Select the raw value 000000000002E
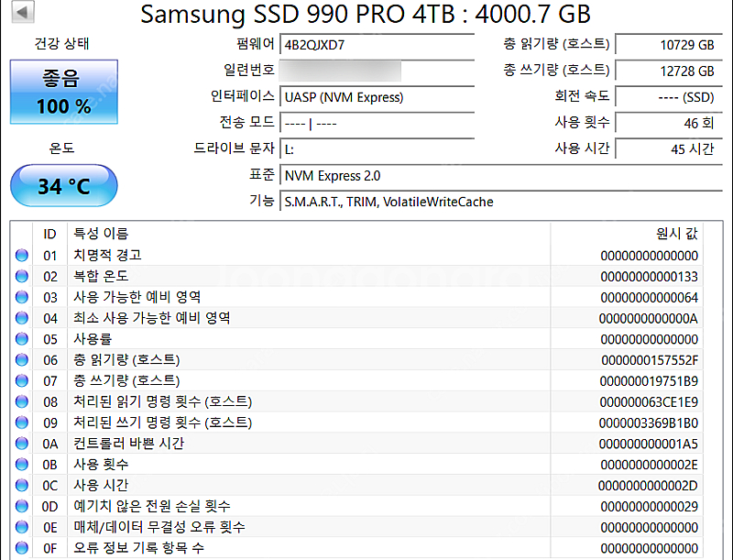 [650, 465]
